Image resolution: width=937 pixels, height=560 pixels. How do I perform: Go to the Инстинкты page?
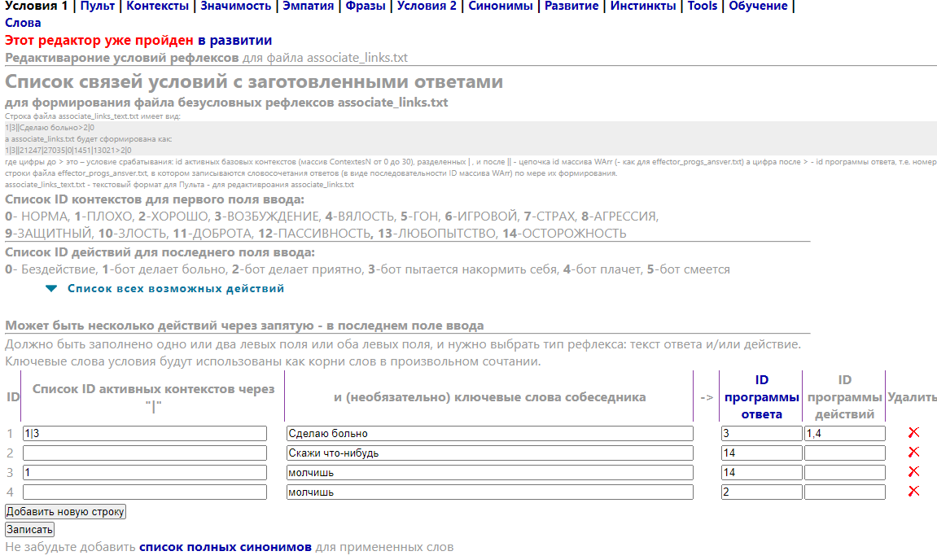pos(642,7)
